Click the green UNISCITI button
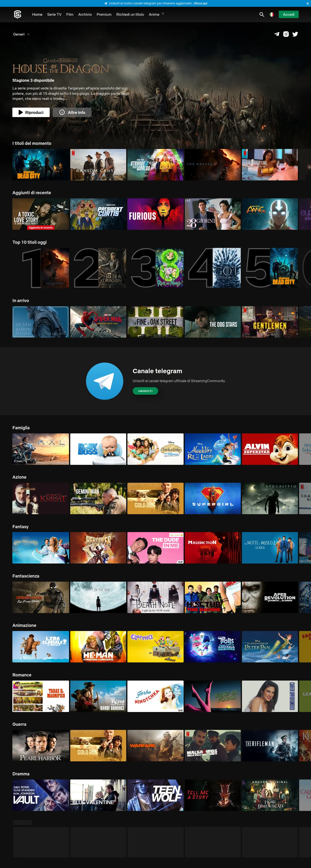 click(145, 391)
